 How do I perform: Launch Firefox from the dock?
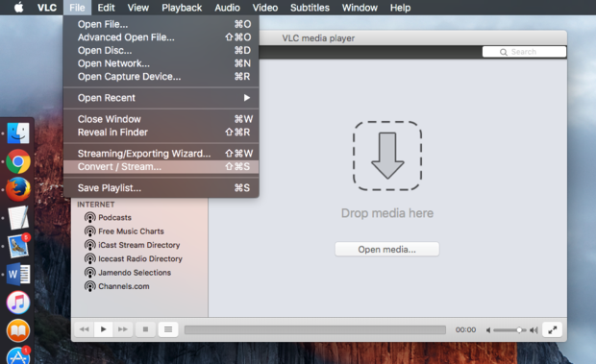coord(18,189)
